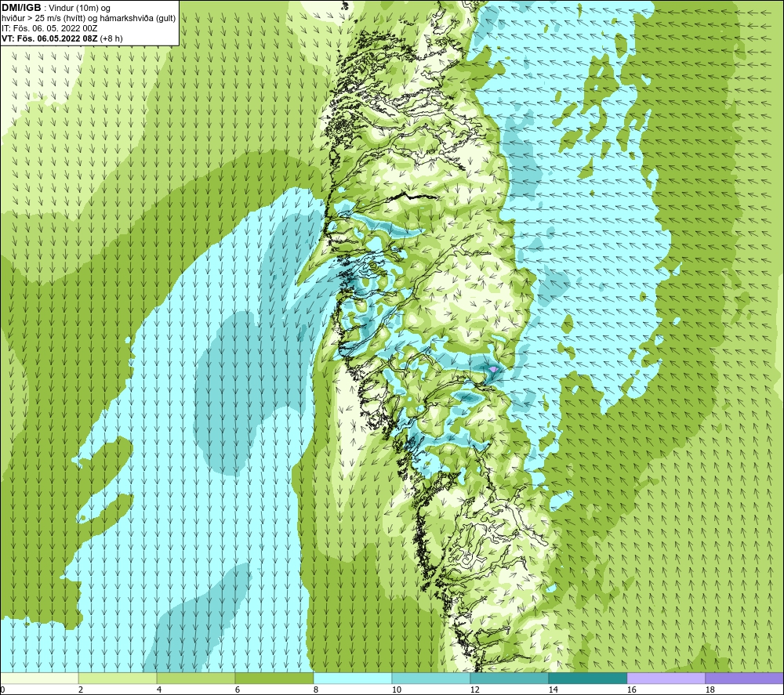Click the legend label '10'
Viewport: 784px width, 695px height.
click(x=396, y=690)
